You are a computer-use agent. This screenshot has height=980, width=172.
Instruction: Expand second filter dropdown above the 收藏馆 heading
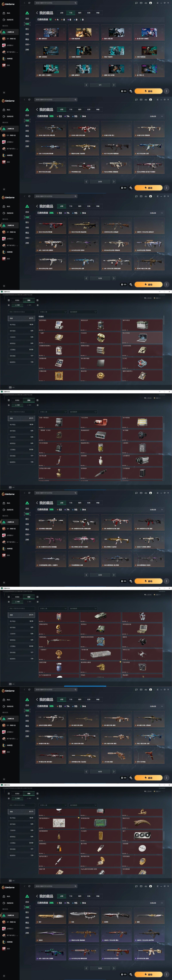point(83,312)
